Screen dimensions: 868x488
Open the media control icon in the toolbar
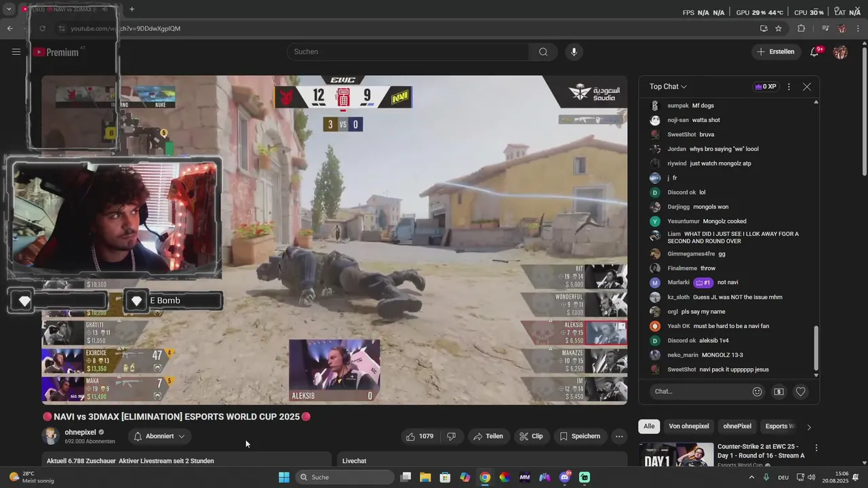tap(825, 28)
